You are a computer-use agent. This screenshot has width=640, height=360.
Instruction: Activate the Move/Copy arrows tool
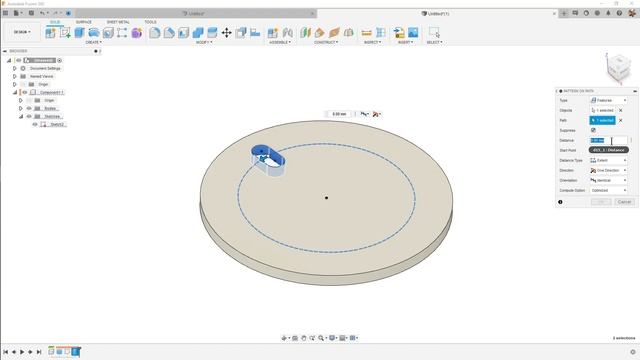click(x=227, y=33)
